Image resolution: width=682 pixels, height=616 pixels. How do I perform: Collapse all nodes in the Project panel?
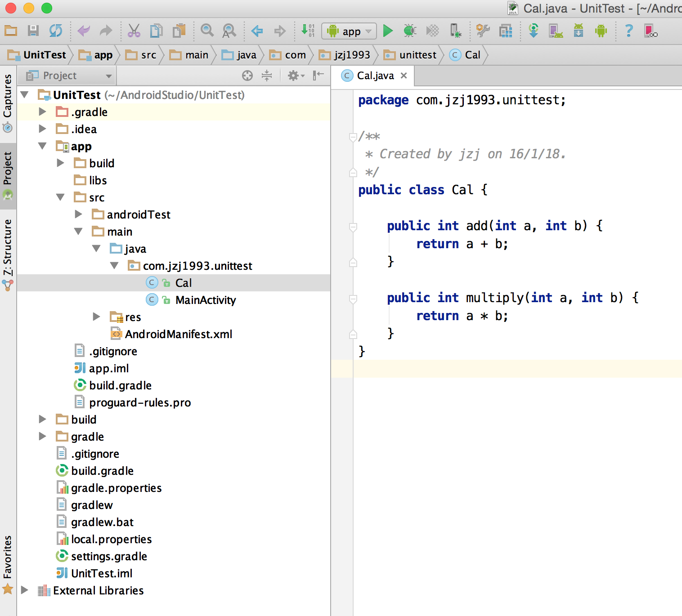click(267, 76)
